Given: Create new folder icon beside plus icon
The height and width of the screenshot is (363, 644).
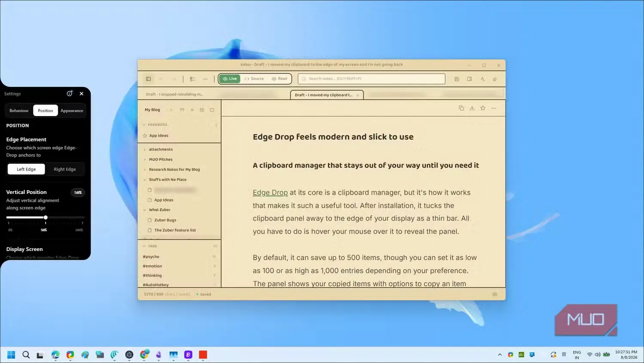Looking at the screenshot, I should [202, 110].
